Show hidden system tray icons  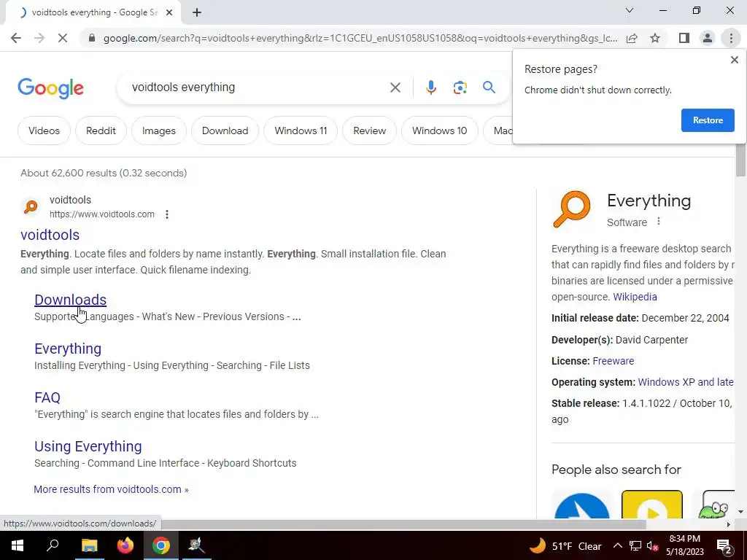617,545
